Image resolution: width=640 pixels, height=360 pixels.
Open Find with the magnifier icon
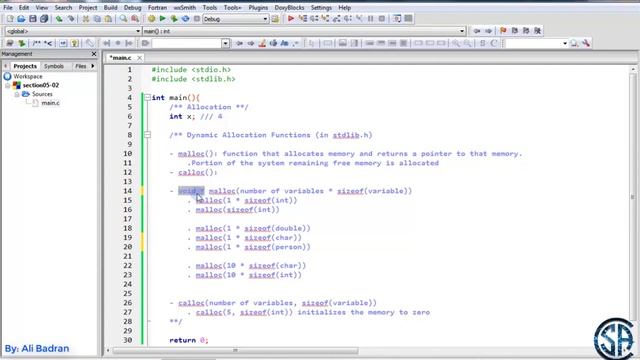point(123,19)
